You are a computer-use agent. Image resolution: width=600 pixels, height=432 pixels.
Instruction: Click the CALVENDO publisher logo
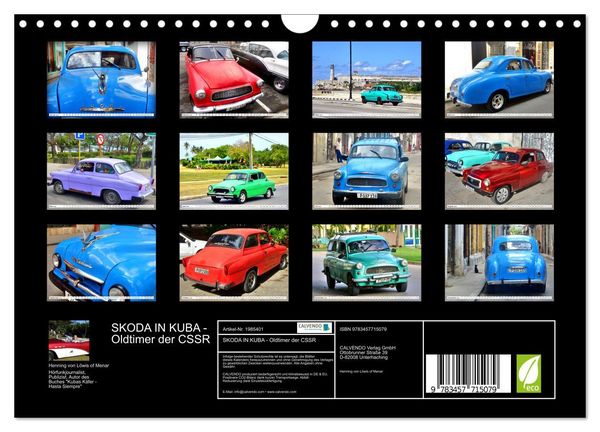tap(314, 328)
